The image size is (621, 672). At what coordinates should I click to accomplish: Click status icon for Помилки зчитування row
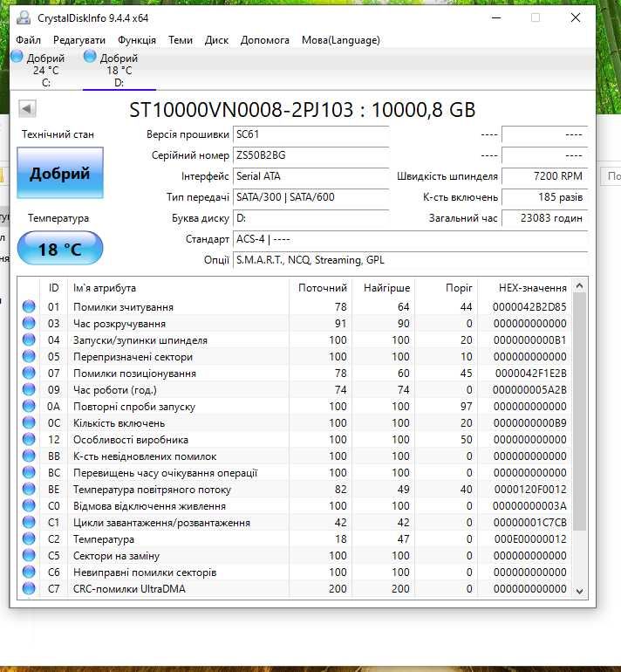(29, 306)
